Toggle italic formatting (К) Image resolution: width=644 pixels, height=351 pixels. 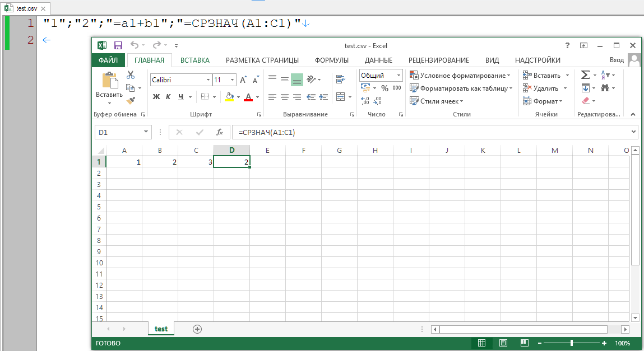click(169, 97)
